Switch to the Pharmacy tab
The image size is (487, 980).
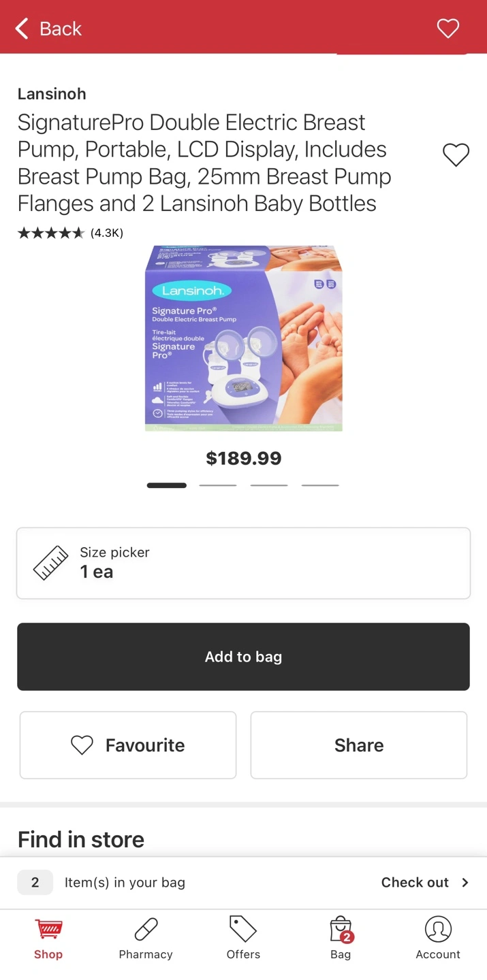click(146, 939)
